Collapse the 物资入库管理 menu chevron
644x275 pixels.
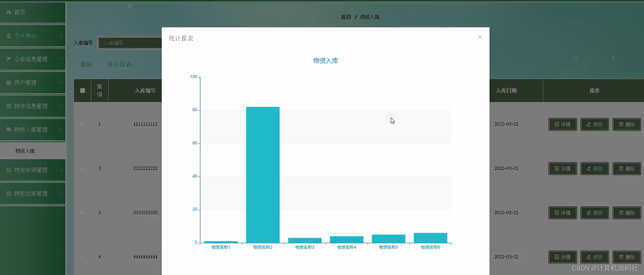61,129
